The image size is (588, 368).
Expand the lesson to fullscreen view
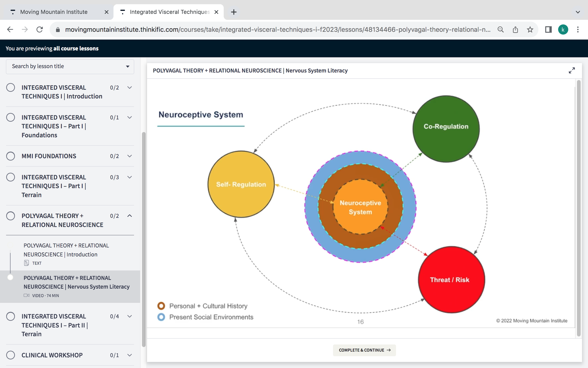point(572,71)
